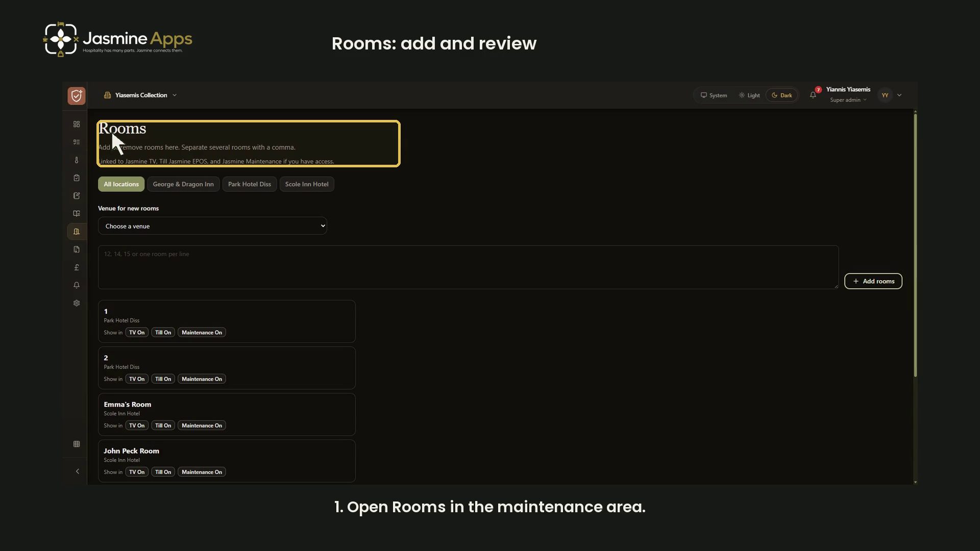Toggle Maintenance On for John Peck Room
Viewport: 980px width, 551px height.
click(202, 472)
